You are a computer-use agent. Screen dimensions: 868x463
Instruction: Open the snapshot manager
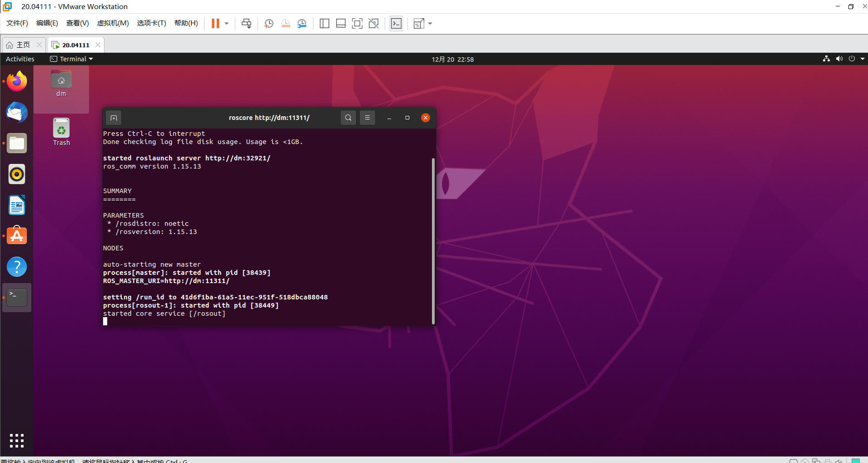[302, 23]
